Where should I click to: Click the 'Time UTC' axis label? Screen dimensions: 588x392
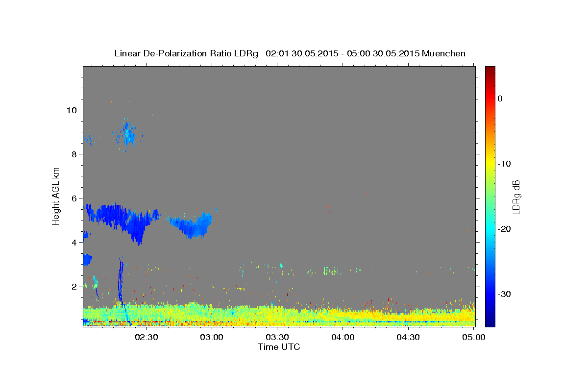click(279, 347)
